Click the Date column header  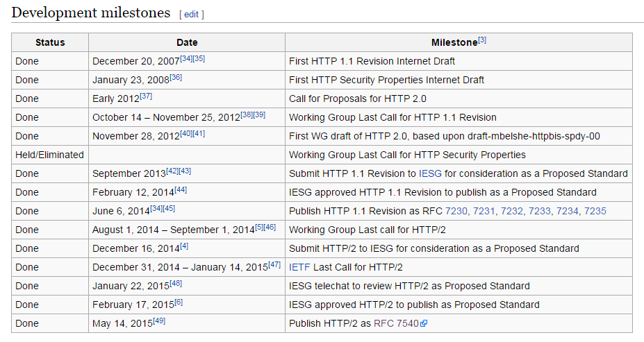187,42
